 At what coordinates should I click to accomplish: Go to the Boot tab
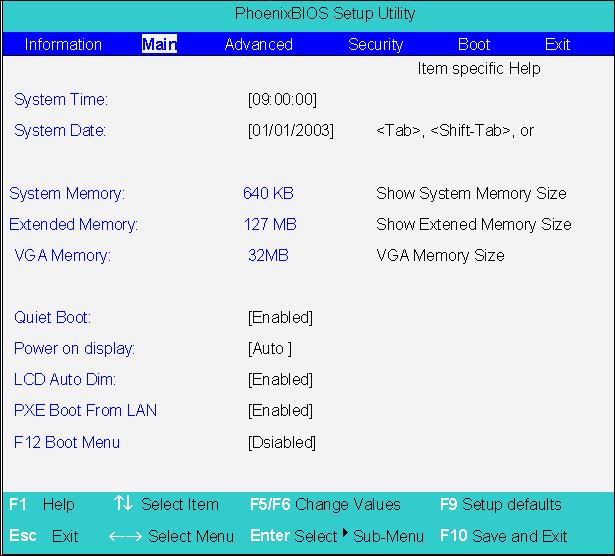[x=474, y=44]
